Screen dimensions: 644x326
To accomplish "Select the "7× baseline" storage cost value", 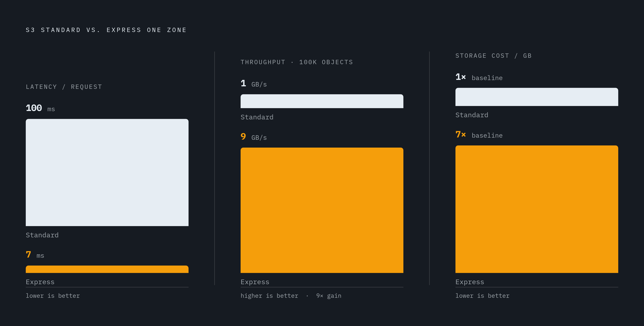I will 479,135.
